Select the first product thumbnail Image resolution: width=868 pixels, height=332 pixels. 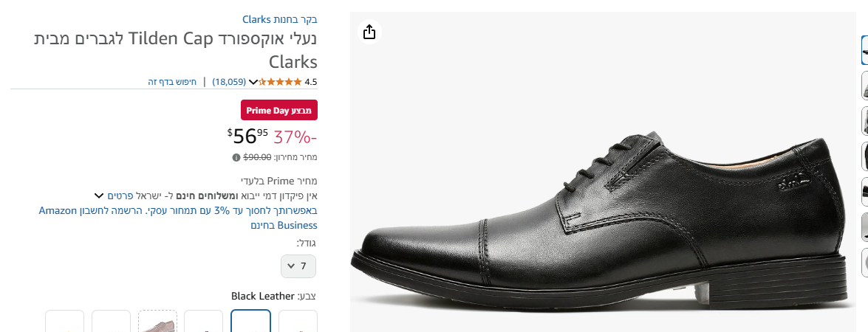pos(864,50)
